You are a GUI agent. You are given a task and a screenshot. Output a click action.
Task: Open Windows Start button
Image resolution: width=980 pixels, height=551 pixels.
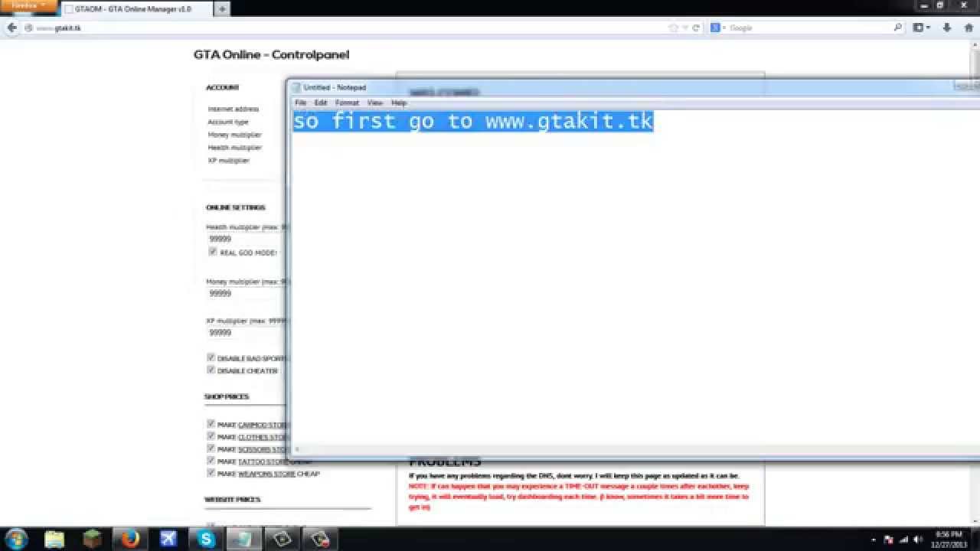click(x=17, y=539)
